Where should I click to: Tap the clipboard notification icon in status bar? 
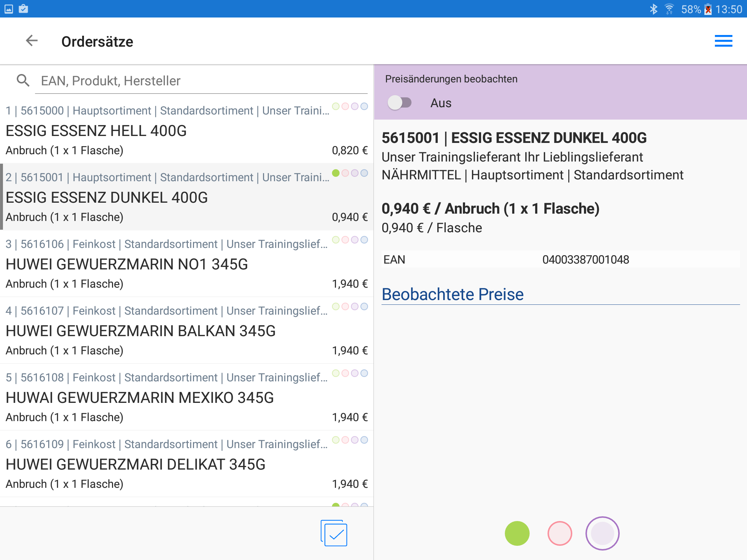click(x=23, y=9)
